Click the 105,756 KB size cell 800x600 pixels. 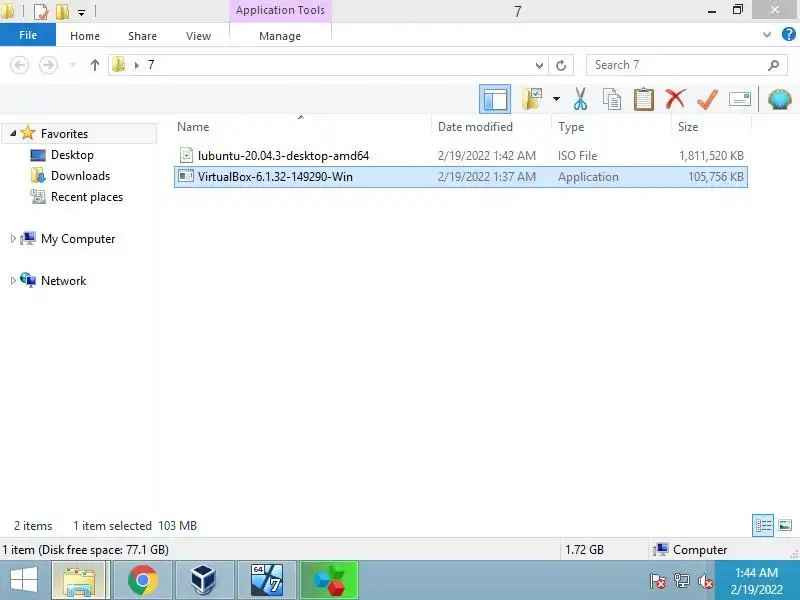pyautogui.click(x=716, y=177)
